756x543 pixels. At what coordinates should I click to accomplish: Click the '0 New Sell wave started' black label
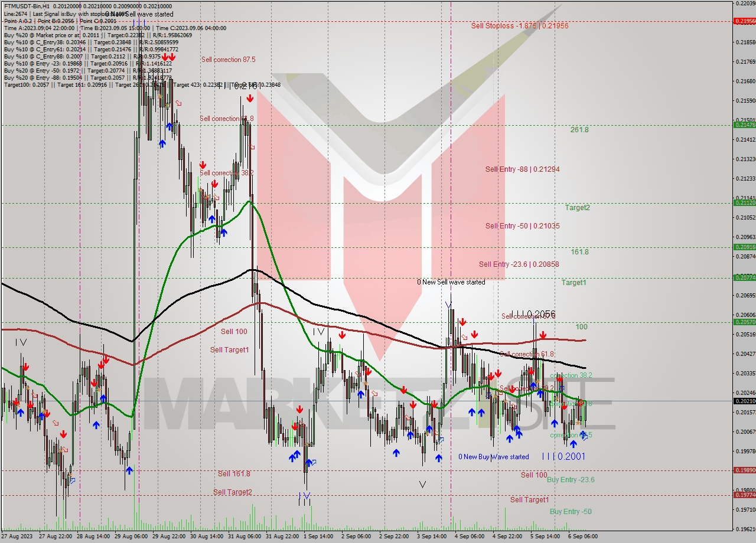tap(451, 282)
